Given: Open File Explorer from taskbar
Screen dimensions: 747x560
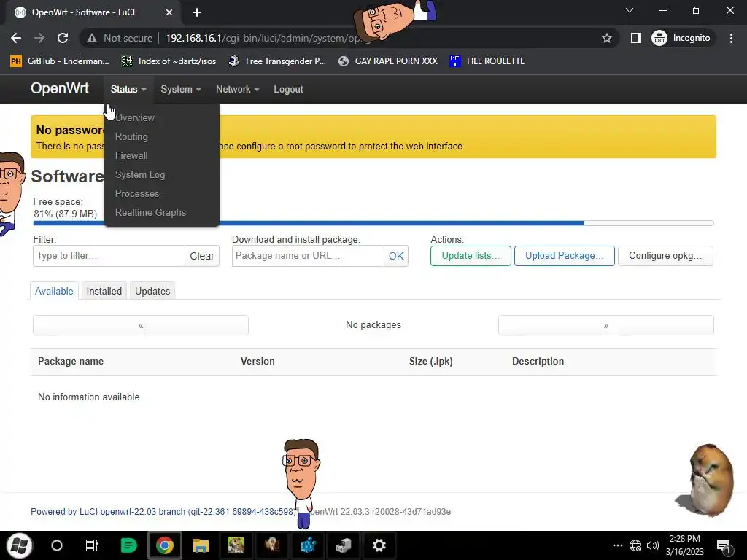Looking at the screenshot, I should pos(200,545).
